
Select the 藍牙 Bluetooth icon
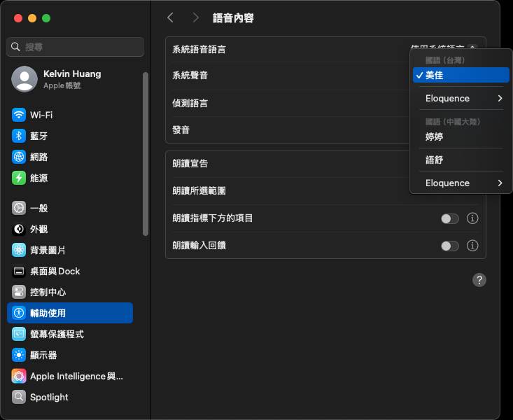click(x=19, y=136)
